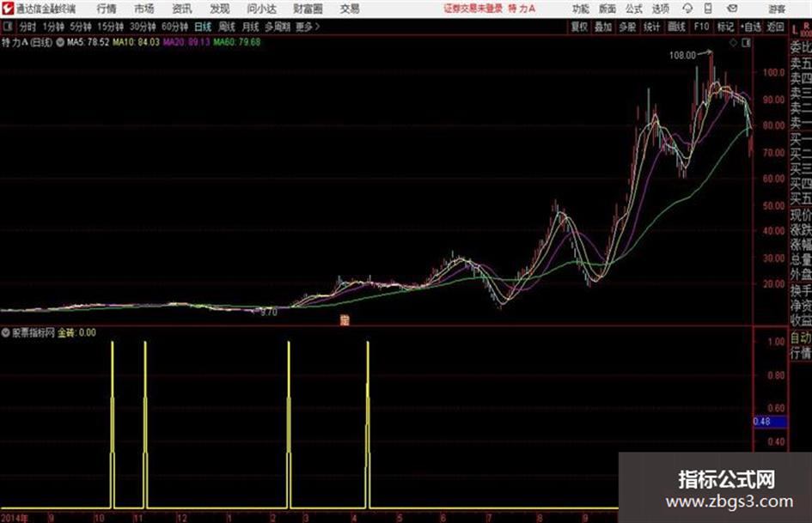The image size is (812, 523).
Task: Click the 9.70 low price annotation
Action: (269, 313)
